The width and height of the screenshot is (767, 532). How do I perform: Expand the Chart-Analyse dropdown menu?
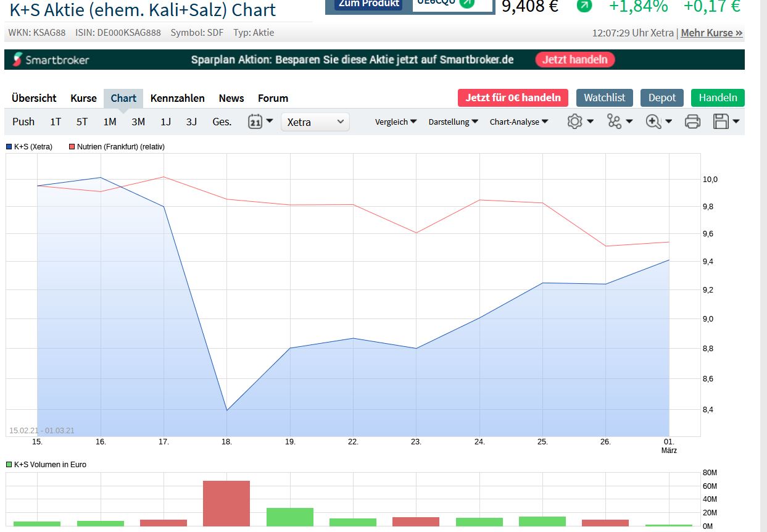point(519,122)
